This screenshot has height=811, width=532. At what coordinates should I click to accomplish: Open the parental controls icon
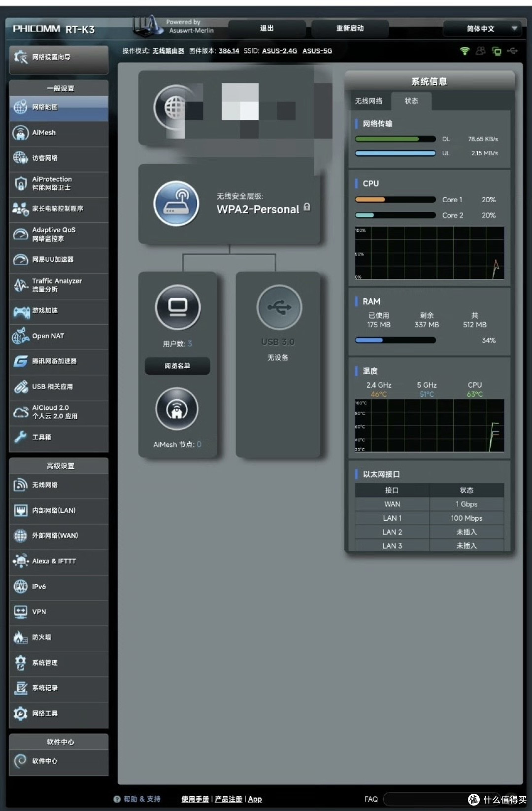tap(20, 209)
